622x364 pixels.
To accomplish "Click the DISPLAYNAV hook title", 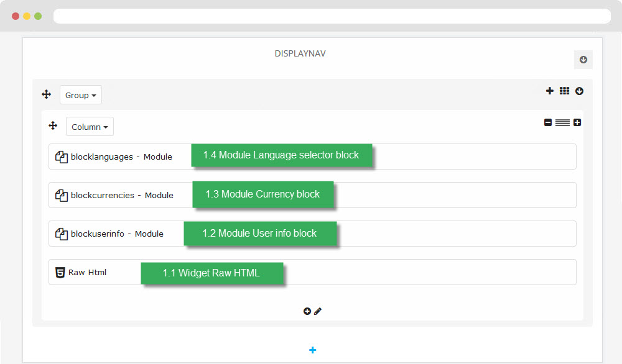I will pyautogui.click(x=300, y=53).
